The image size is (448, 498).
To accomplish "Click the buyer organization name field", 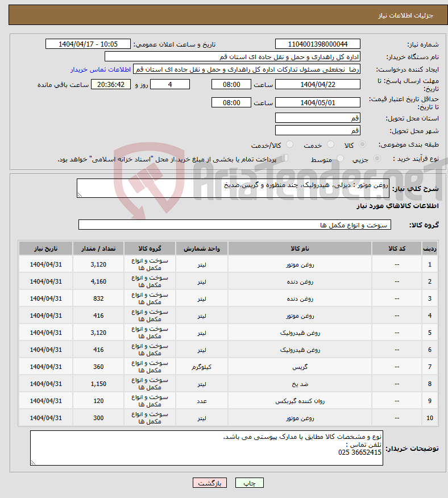I will click(233, 57).
